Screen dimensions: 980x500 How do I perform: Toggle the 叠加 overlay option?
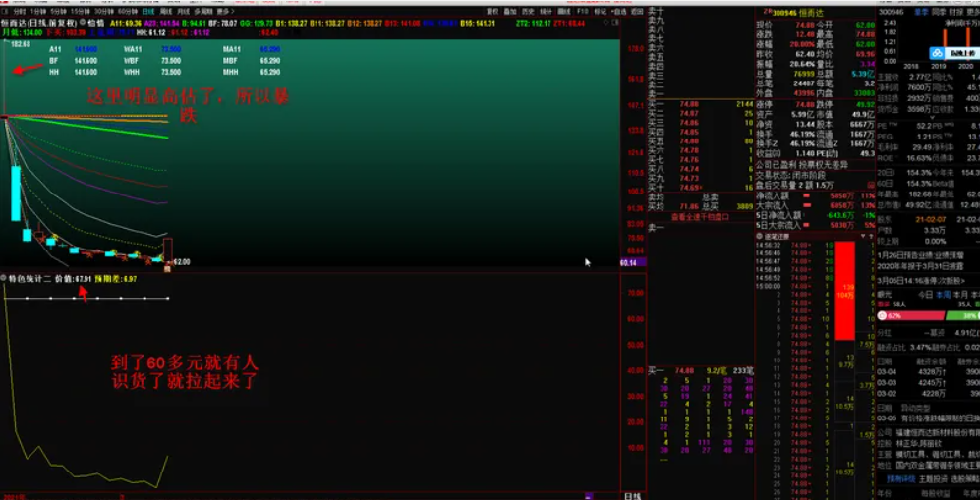pos(510,11)
